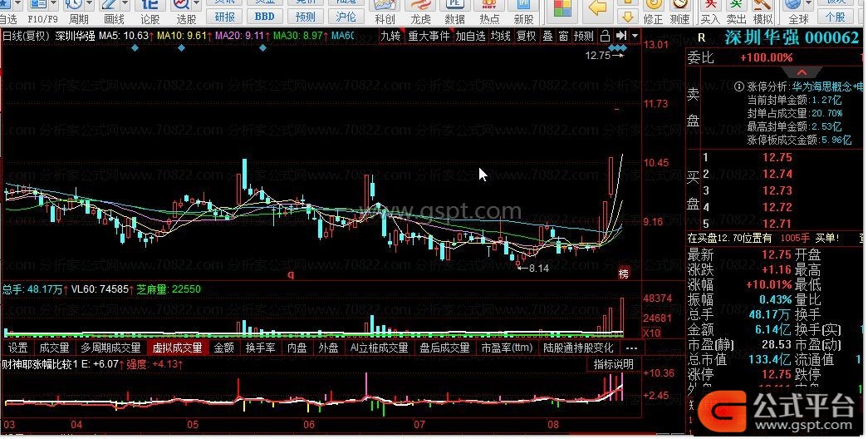The height and width of the screenshot is (439, 868).
Task: Open the 热点 hot topics icon
Action: [488, 4]
